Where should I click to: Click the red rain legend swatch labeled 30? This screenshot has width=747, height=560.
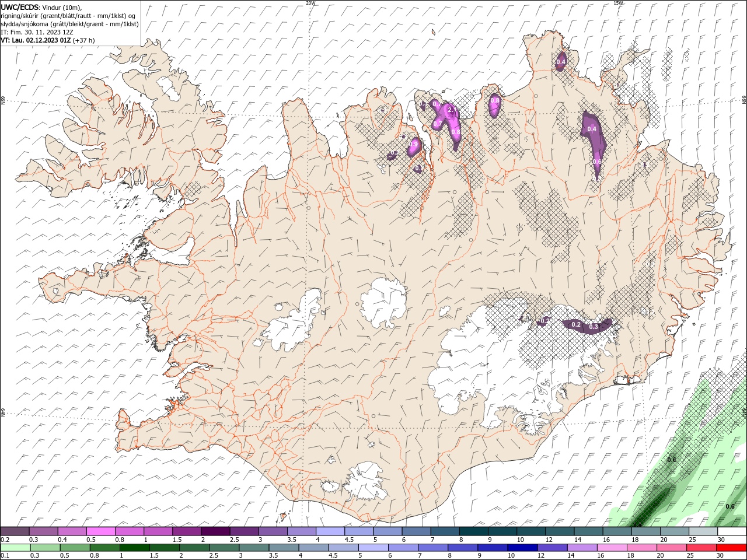(x=731, y=548)
